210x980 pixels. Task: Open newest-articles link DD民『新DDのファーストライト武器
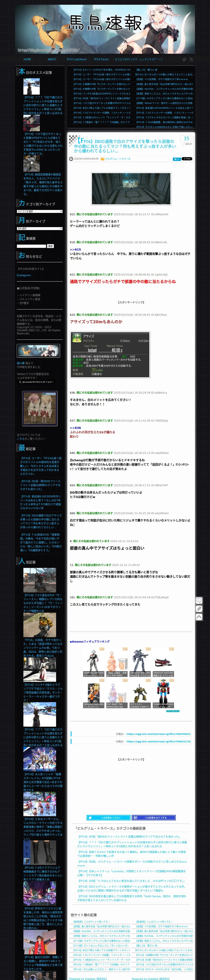coord(40,485)
